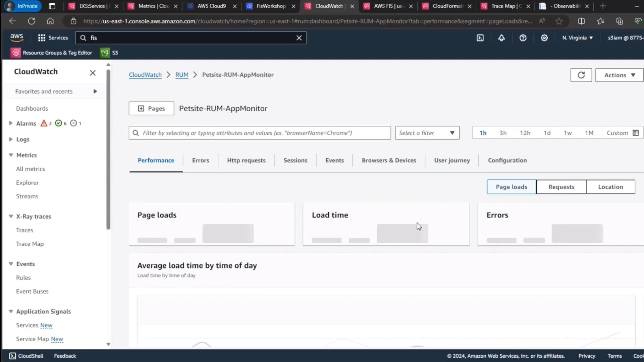Collapse the Events section in sidebar
This screenshot has width=644, height=362.
11,264
